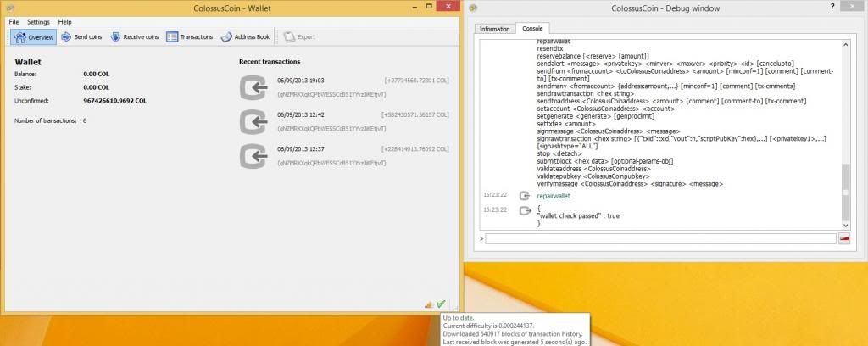The height and width of the screenshot is (346, 868).
Task: Click the repairwallet command input icon
Action: click(525, 196)
